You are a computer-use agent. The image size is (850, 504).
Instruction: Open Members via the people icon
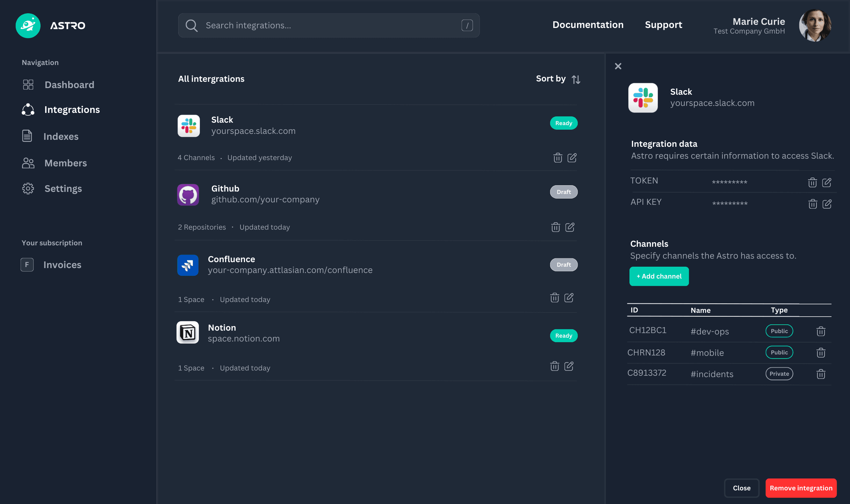point(28,163)
